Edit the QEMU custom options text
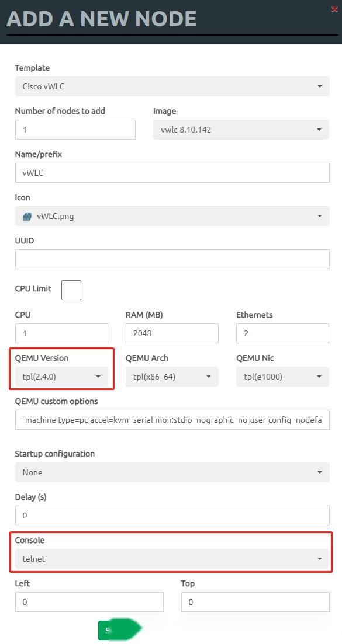 pyautogui.click(x=171, y=419)
